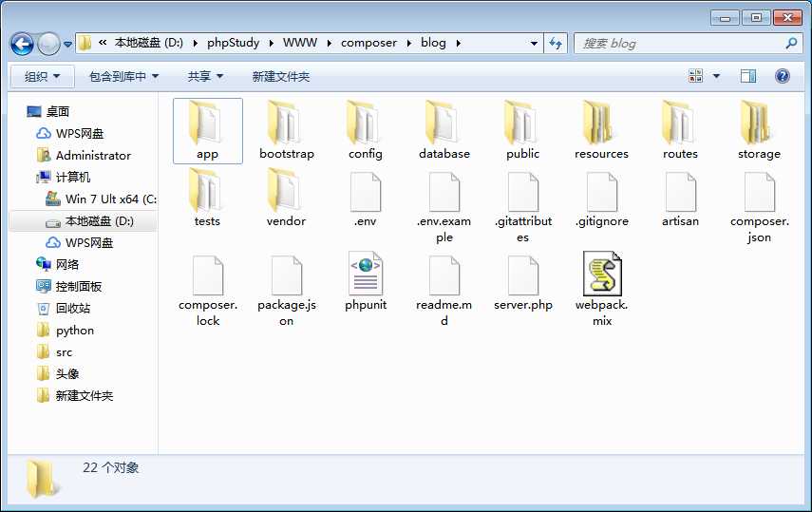Select the readme.md file
This screenshot has height=512, width=812.
444,291
